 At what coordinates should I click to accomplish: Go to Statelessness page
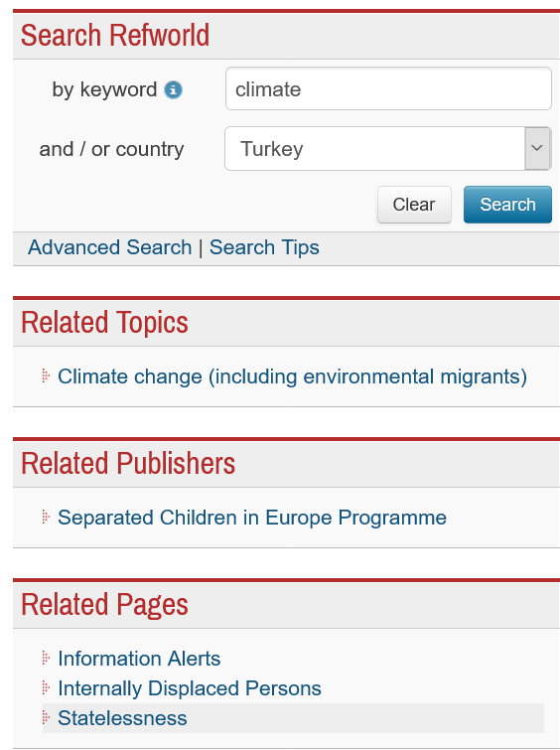[122, 718]
